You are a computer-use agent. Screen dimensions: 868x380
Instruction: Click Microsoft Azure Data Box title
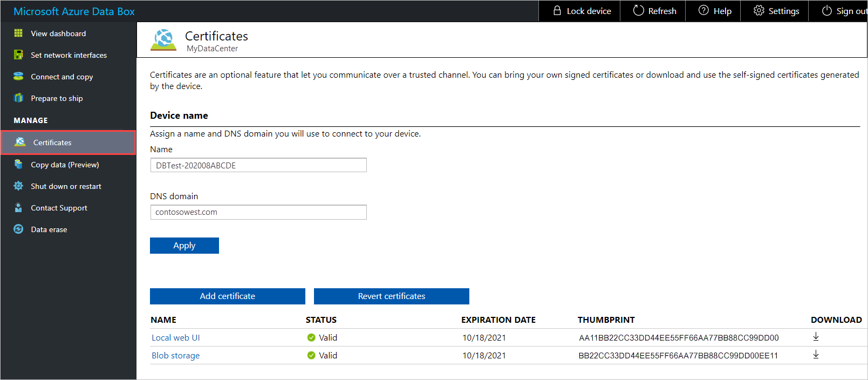point(74,11)
